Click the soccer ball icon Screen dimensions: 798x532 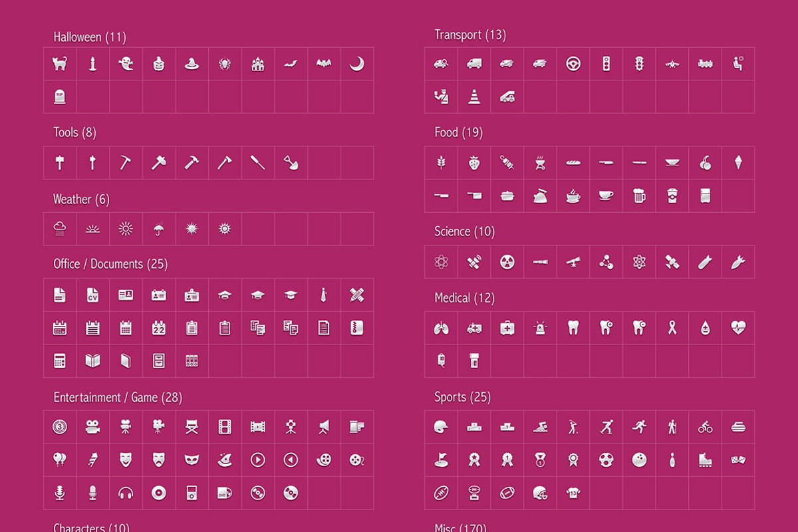606,460
